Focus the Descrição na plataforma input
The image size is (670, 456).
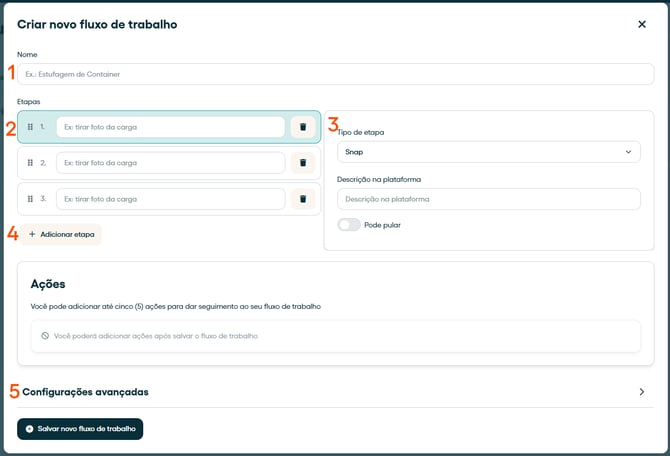488,199
